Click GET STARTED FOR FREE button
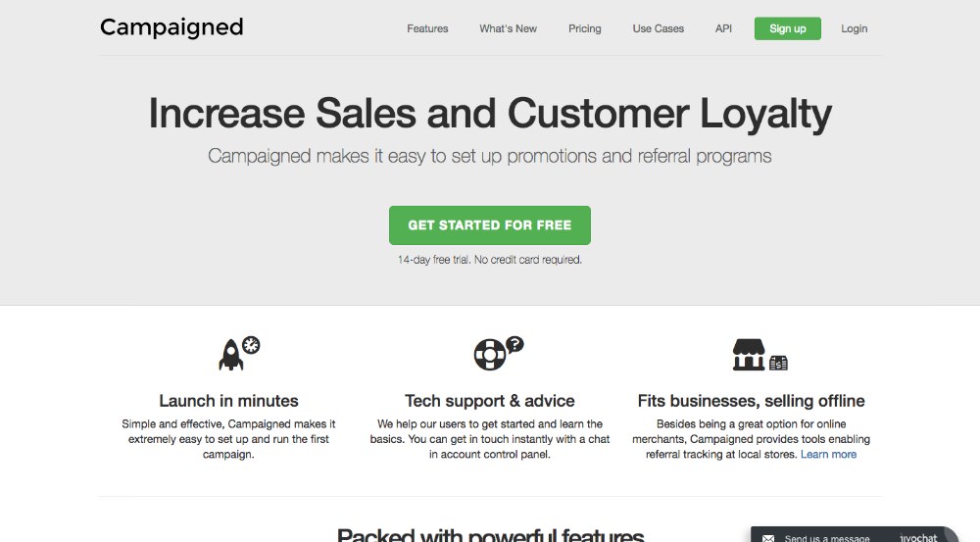980x542 pixels. [489, 225]
